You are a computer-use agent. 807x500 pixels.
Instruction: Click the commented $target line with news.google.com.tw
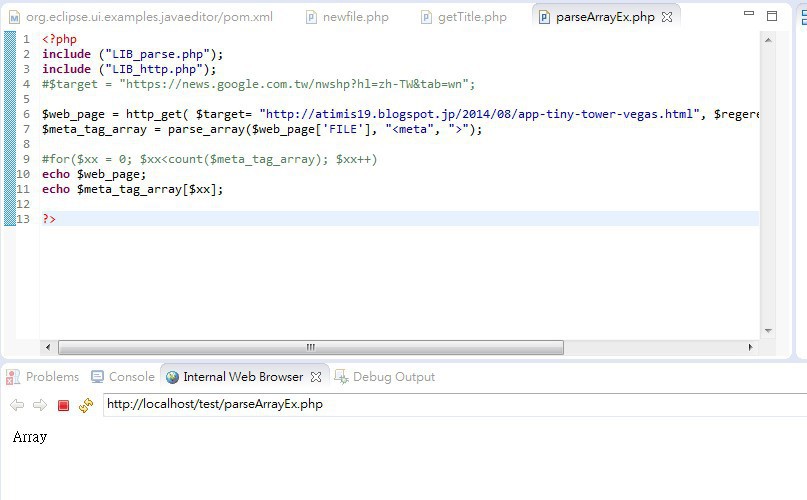point(258,84)
